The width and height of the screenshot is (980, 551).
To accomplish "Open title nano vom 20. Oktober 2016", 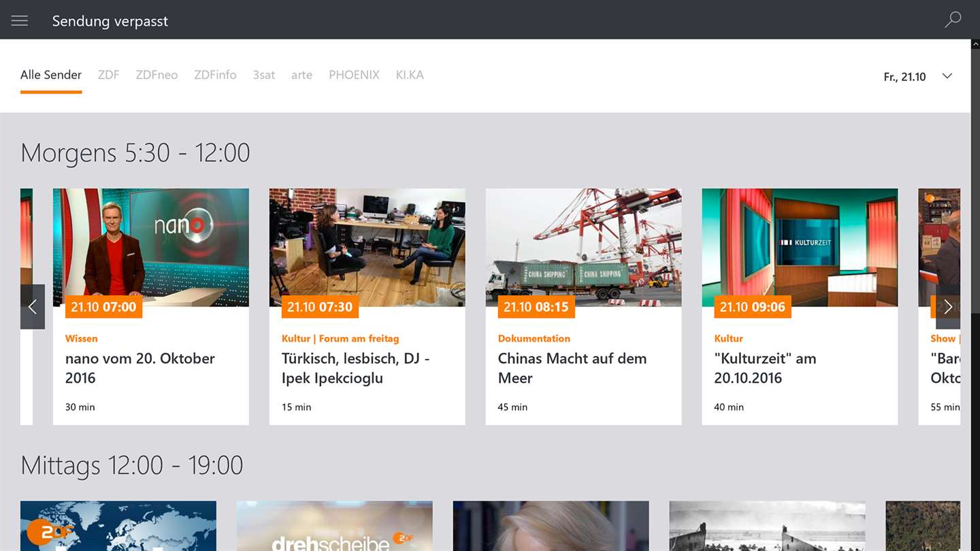I will pyautogui.click(x=140, y=368).
